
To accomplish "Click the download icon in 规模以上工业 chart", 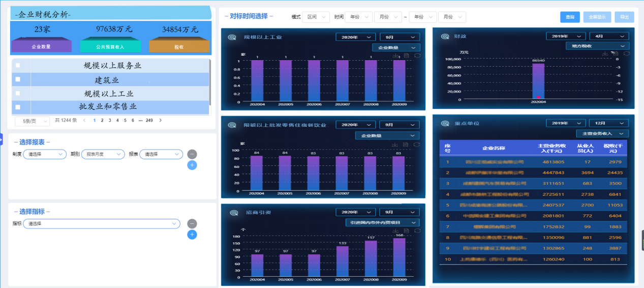I will [395, 55].
